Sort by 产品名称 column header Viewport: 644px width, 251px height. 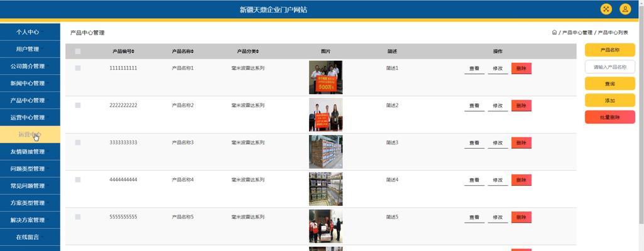[182, 51]
